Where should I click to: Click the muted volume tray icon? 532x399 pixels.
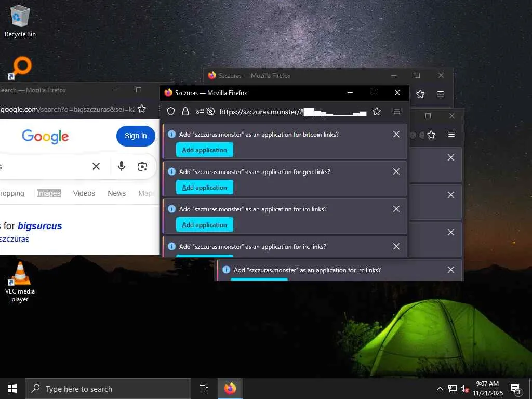464,389
